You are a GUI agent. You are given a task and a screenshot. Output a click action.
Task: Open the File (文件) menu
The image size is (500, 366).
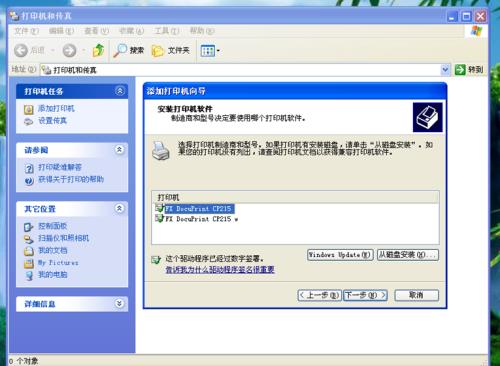coord(26,31)
